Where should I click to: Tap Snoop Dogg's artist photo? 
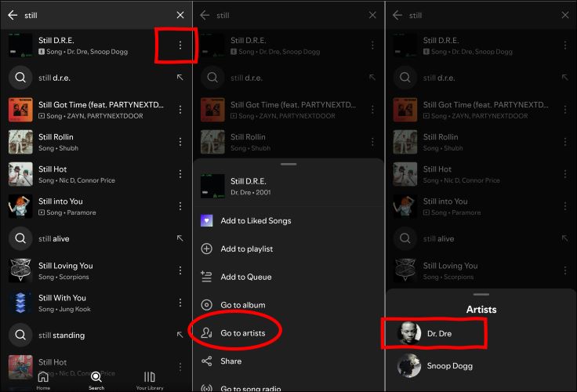[408, 365]
